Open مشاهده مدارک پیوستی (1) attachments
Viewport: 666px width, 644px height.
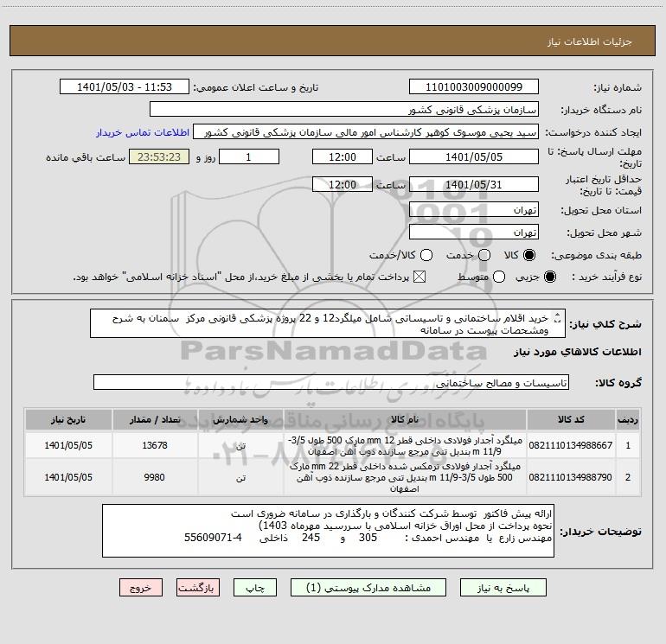click(368, 588)
